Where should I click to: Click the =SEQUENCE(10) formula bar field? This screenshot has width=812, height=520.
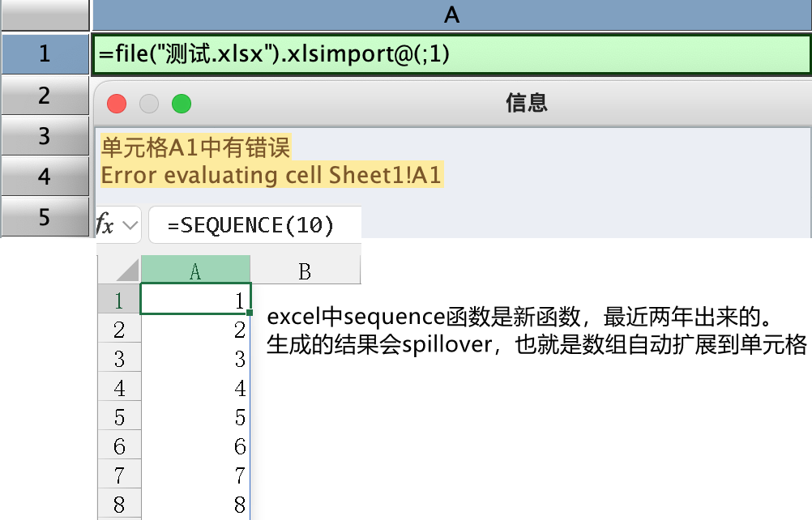click(x=254, y=225)
